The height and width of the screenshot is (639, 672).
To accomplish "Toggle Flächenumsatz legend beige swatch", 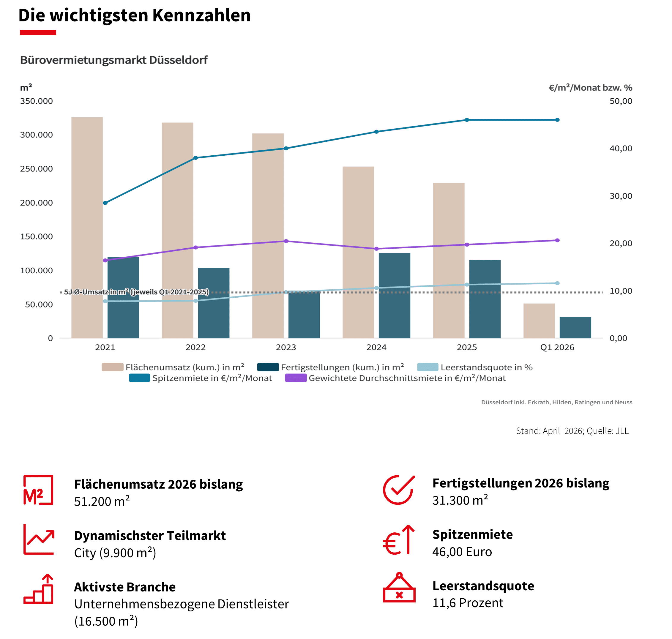I will tap(112, 367).
